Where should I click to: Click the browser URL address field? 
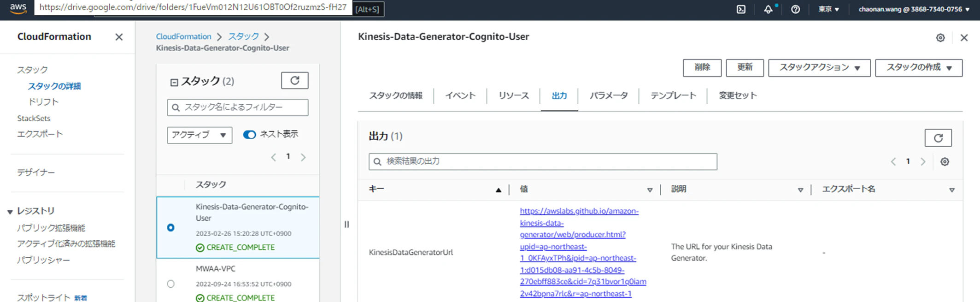[x=193, y=7]
